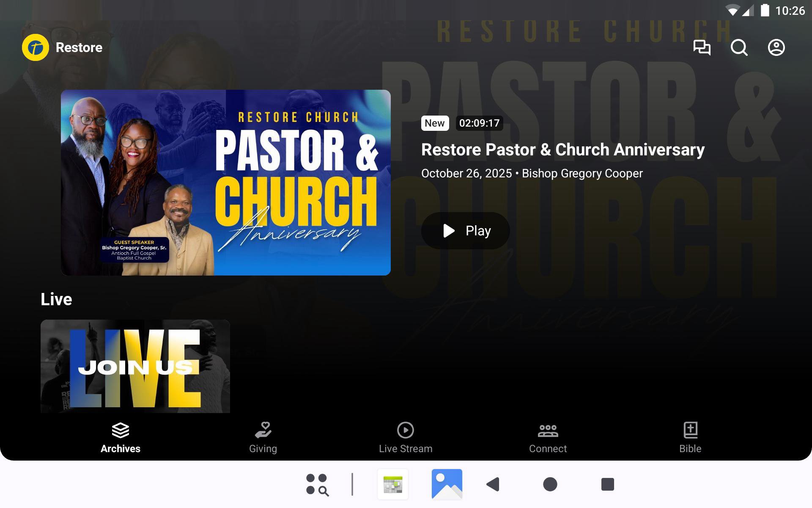Open the Bible tab
The image size is (812, 508).
[690, 438]
